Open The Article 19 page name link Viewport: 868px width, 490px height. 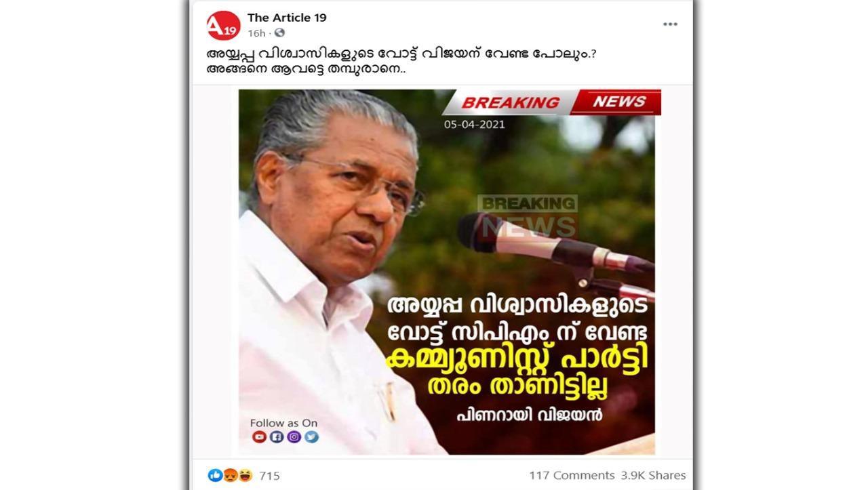(287, 18)
